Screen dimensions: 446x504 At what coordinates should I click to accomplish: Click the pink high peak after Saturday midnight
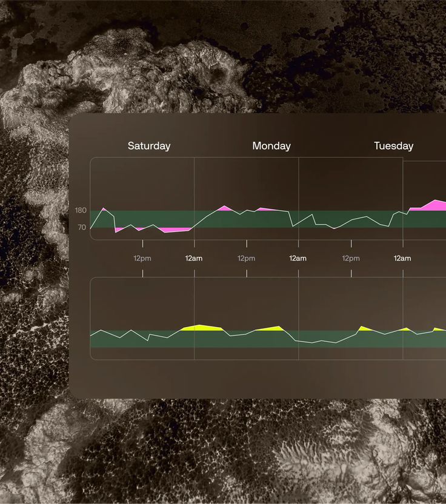point(225,208)
